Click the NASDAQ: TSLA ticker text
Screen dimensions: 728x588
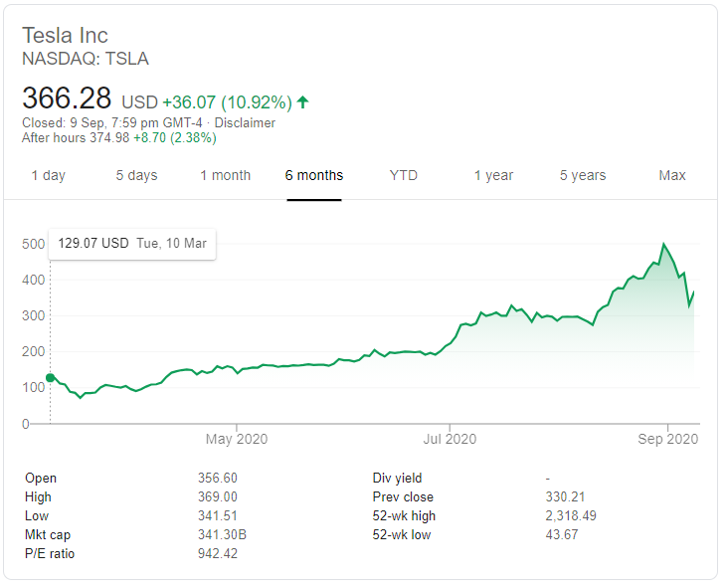tap(86, 59)
